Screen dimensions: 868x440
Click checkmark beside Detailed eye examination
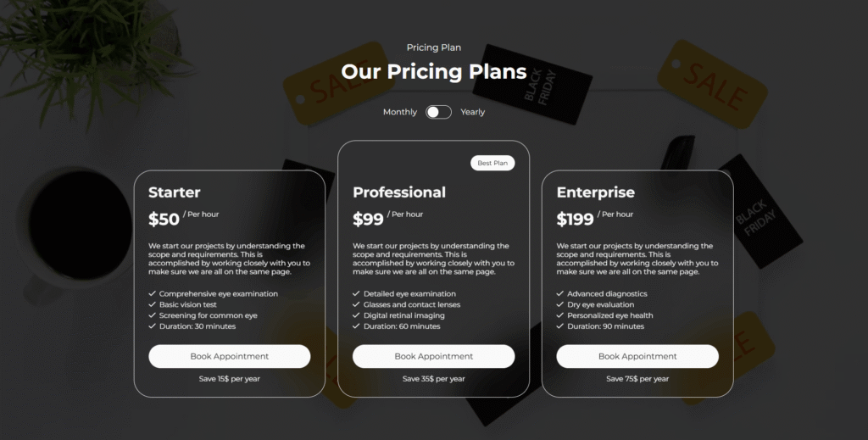point(357,294)
